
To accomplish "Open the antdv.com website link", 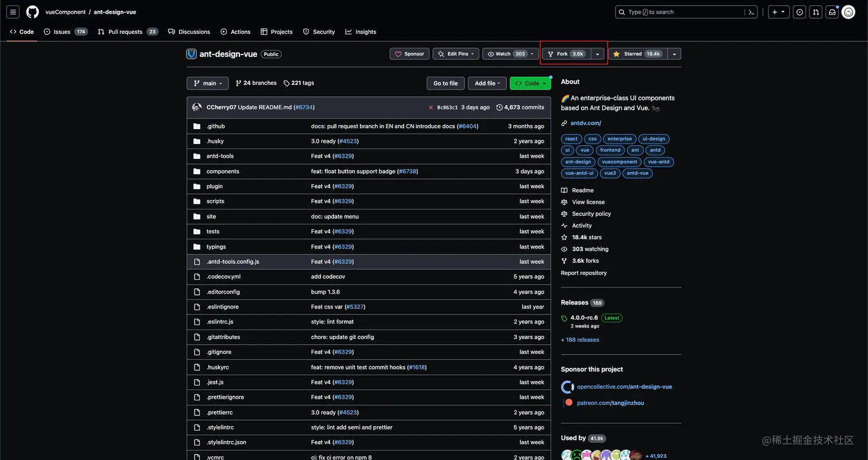I will tap(586, 123).
